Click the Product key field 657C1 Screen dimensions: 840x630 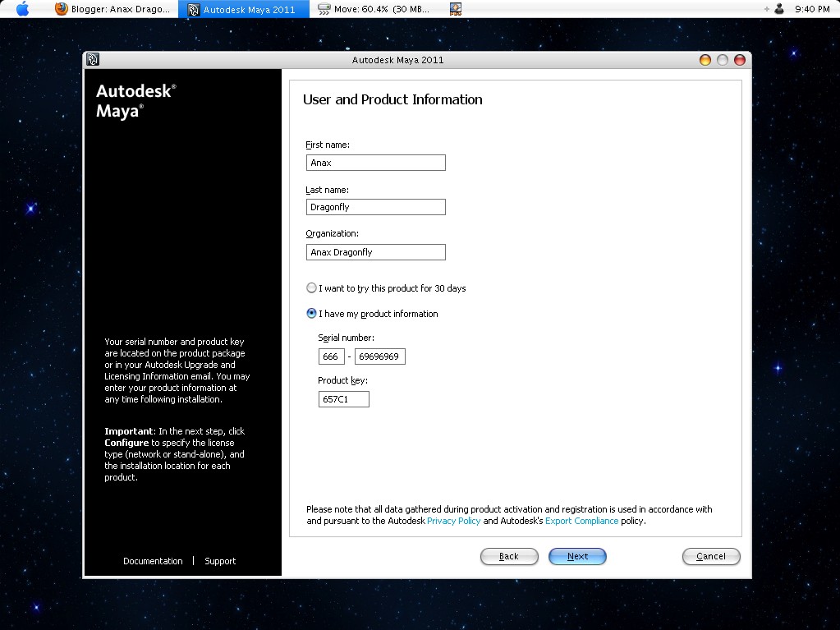point(343,399)
